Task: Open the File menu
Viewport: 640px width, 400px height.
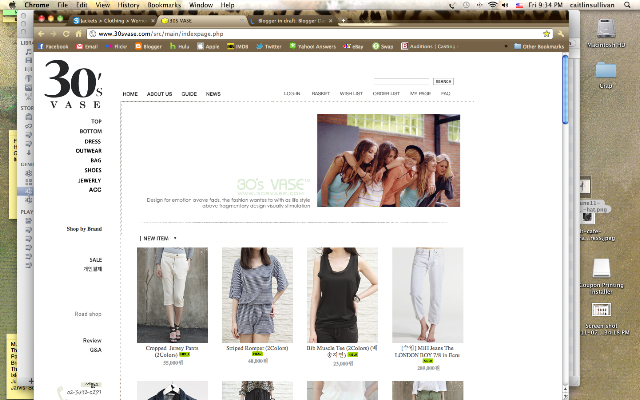Action: (x=62, y=5)
